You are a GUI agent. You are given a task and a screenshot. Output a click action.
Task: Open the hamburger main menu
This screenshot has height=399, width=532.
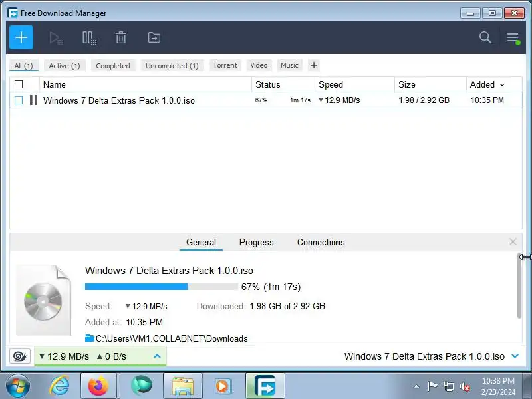(513, 38)
